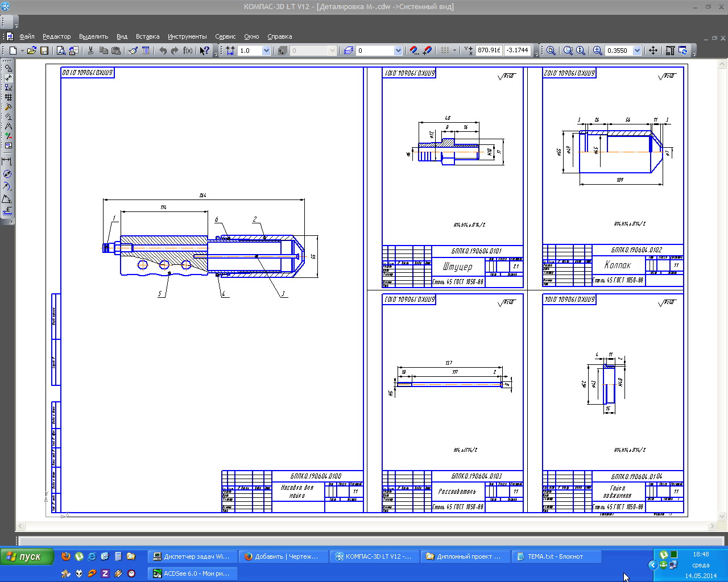Paste from clipboard with the Paste icon
Viewport: 728px width, 582px height.
click(x=116, y=51)
